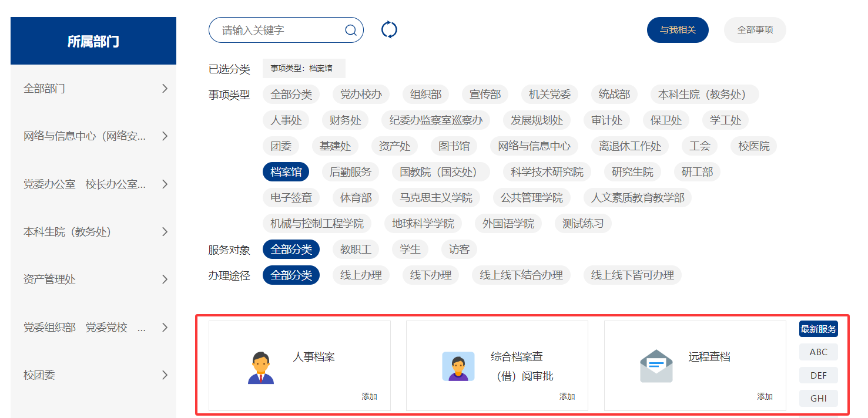Expand the 资产管理处 department entry

click(165, 279)
